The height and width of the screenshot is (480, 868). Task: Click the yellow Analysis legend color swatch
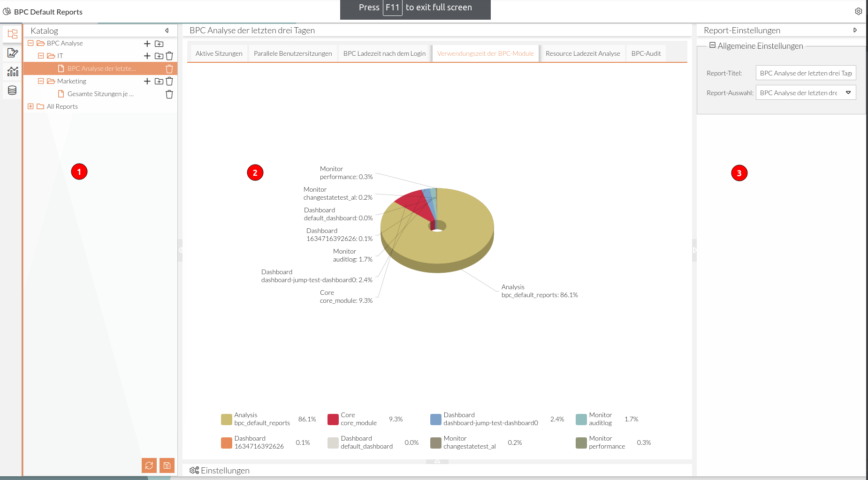(226, 420)
